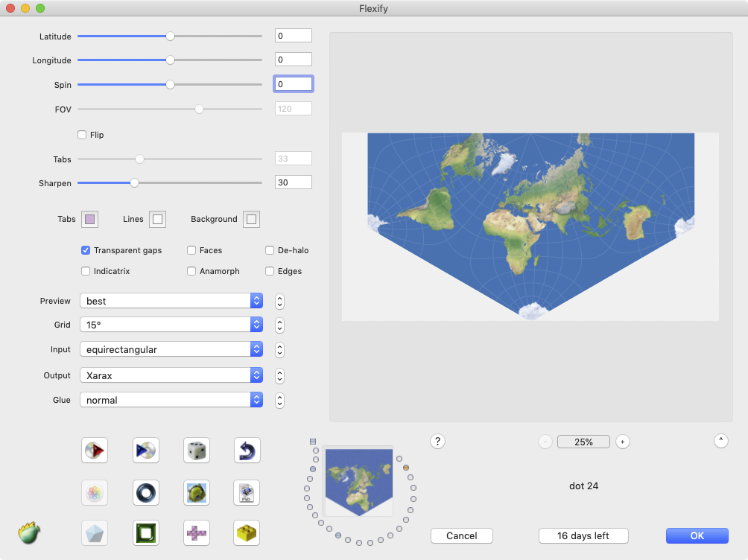
Task: Click the PSD file icon
Action: [247, 492]
